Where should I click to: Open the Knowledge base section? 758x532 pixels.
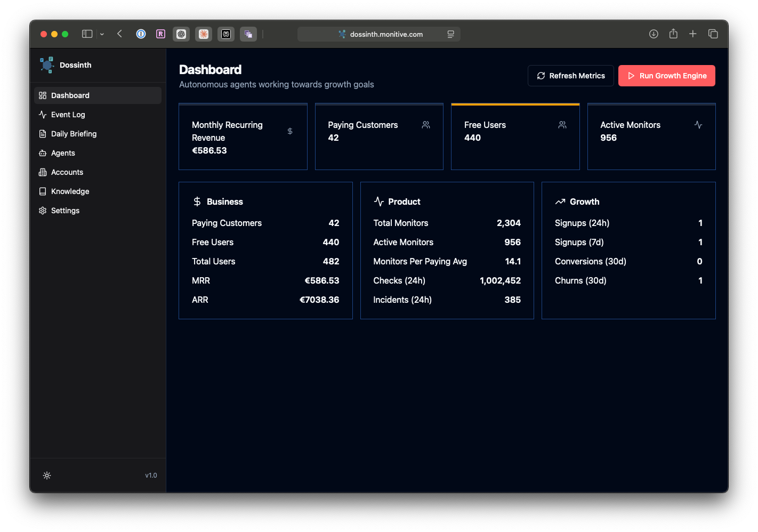point(70,191)
